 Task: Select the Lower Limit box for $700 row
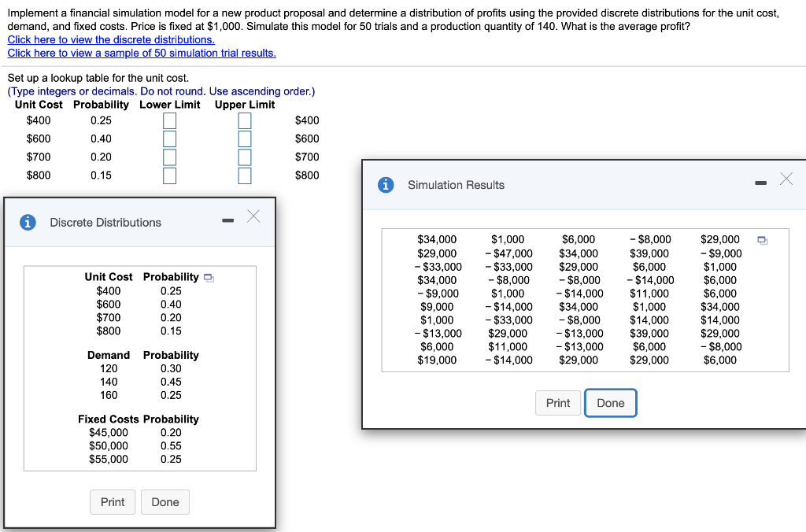pyautogui.click(x=169, y=157)
